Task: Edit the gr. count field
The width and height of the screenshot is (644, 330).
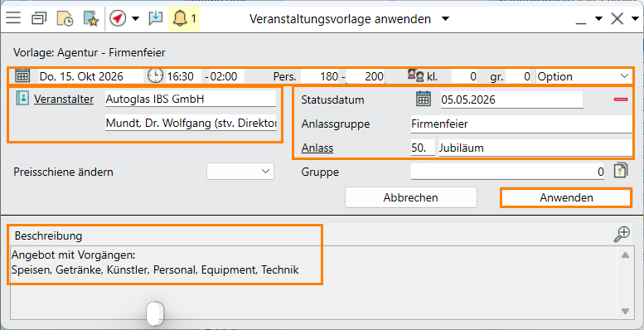Action: point(519,76)
